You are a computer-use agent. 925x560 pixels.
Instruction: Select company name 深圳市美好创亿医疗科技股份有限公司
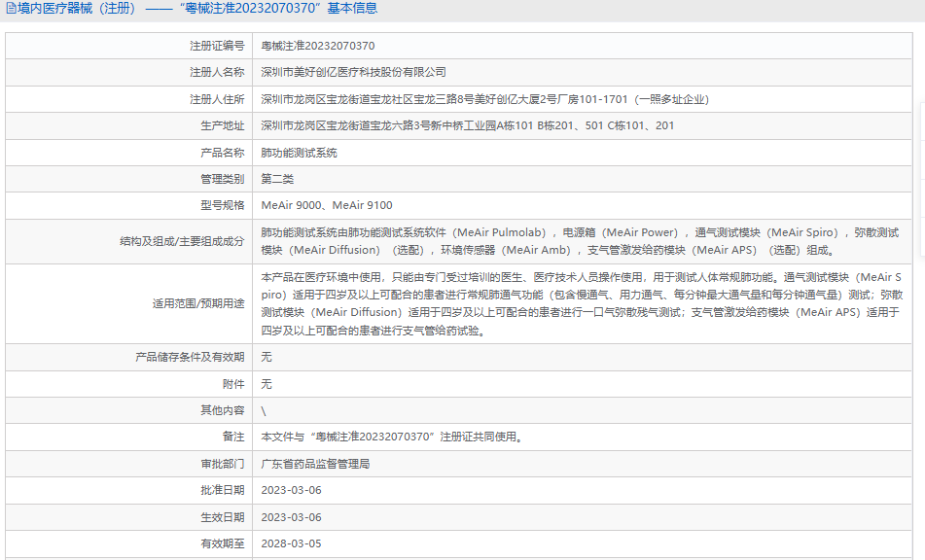[353, 72]
